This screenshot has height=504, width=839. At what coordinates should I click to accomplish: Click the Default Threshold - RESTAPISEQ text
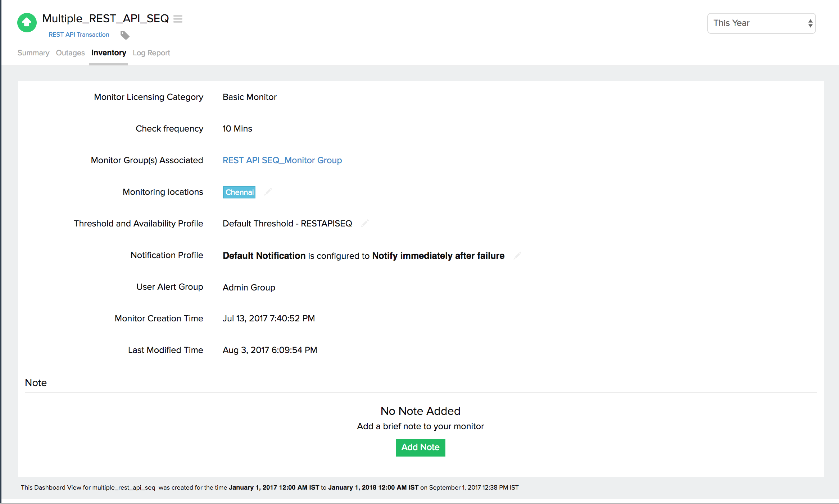click(x=287, y=224)
